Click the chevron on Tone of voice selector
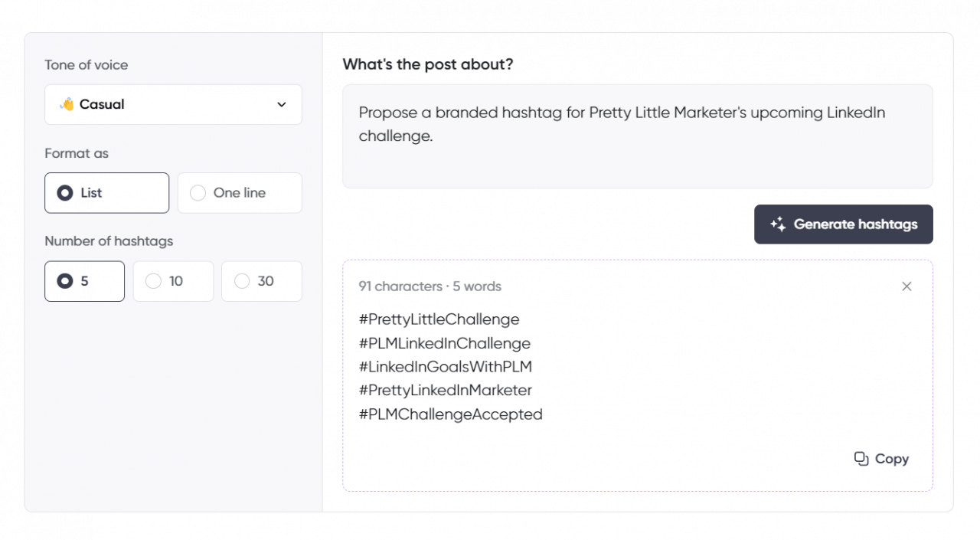Viewport: 980px width, 540px height. pyautogui.click(x=281, y=104)
